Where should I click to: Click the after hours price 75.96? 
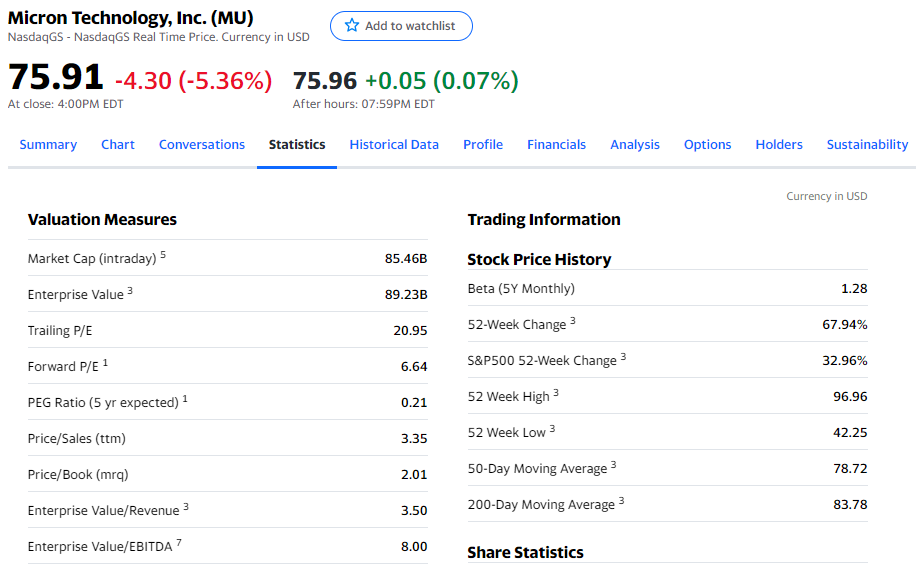pyautogui.click(x=324, y=81)
